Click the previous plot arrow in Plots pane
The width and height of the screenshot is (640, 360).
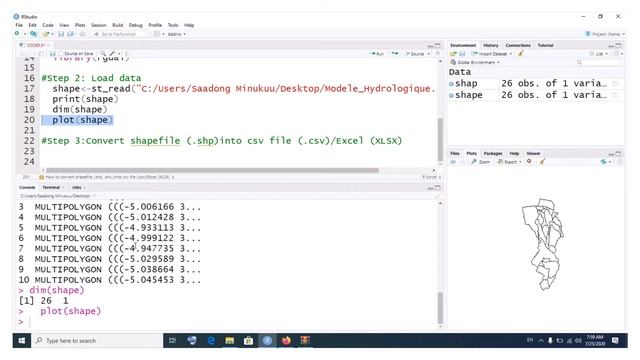click(453, 162)
